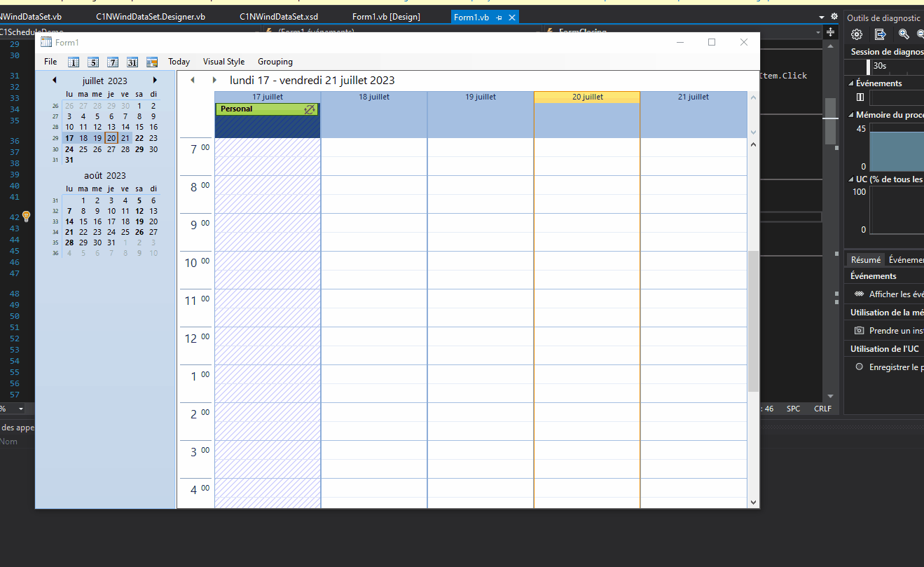Switch to Form1.vb [Design] tab
Screen dimensions: 924x567
386,16
